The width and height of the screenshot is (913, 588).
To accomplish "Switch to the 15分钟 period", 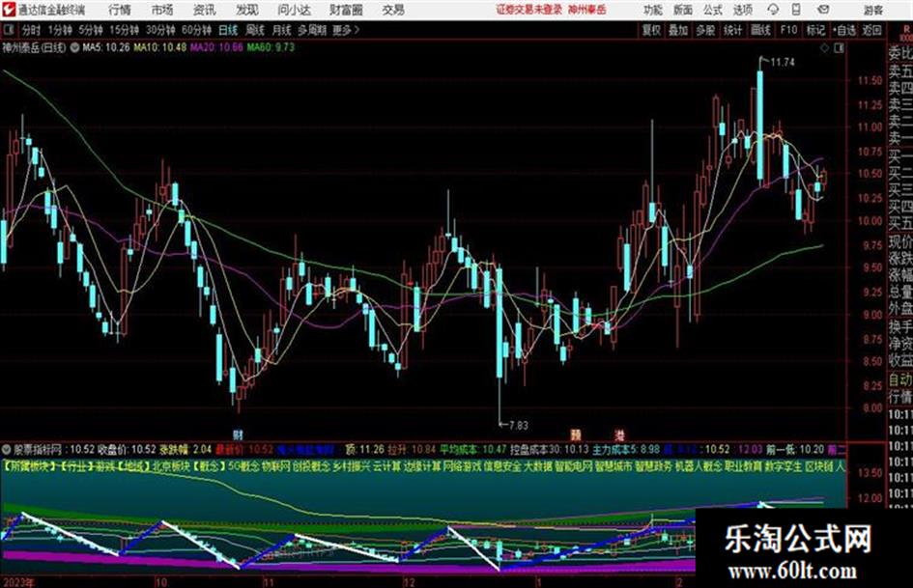I will click(125, 30).
